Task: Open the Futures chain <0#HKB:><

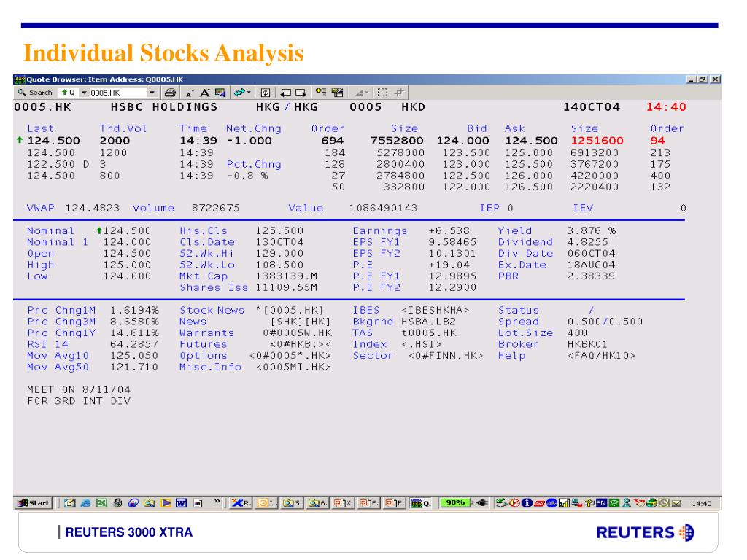Action: click(300, 344)
